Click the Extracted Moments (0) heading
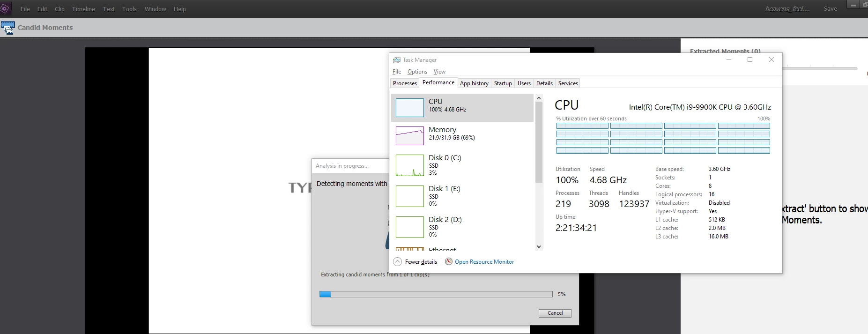Viewport: 868px width, 334px height. (725, 51)
